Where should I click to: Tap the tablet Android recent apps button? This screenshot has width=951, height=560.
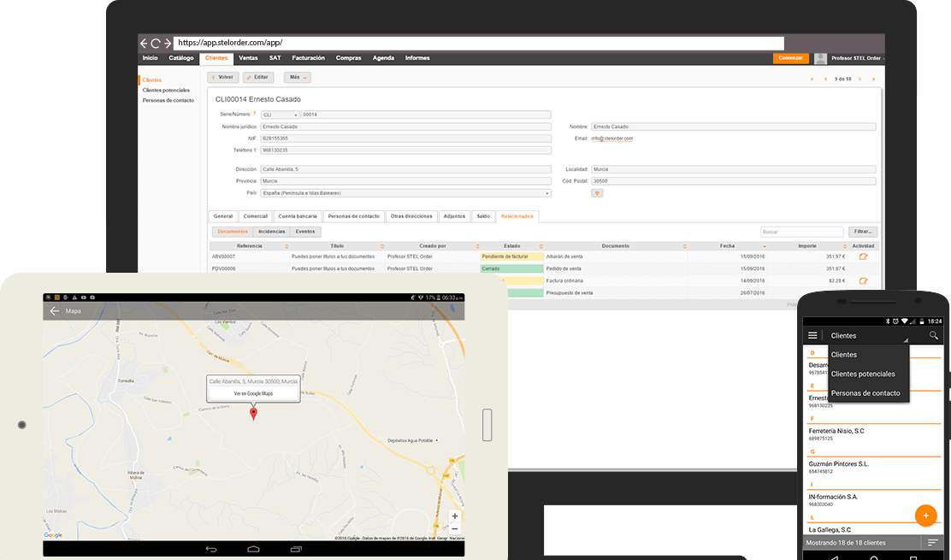296,549
